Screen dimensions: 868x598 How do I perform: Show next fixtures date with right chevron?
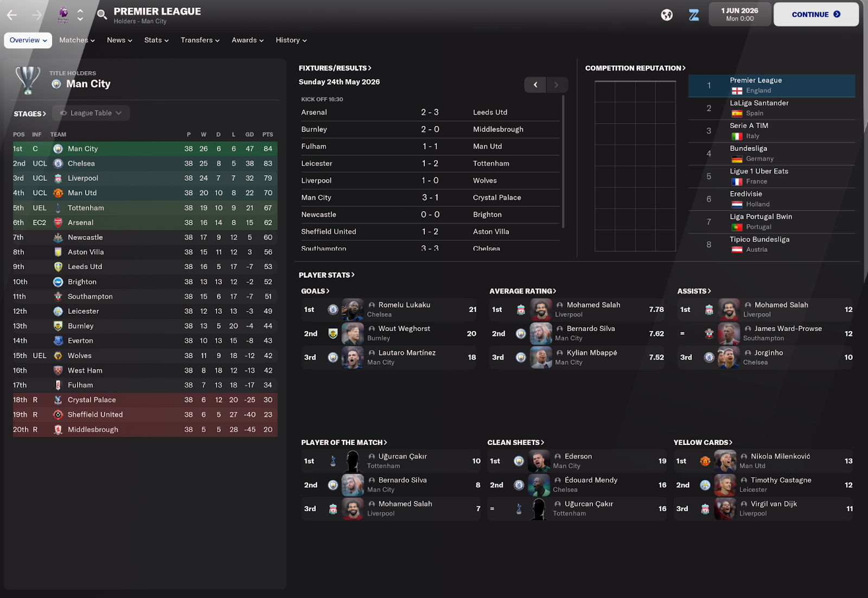(557, 85)
